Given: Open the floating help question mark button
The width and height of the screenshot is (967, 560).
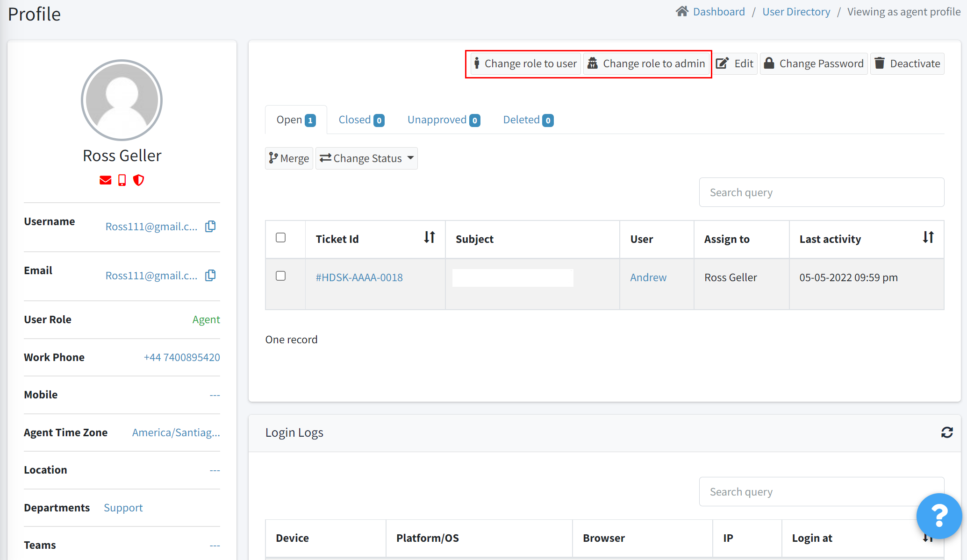Looking at the screenshot, I should (x=939, y=516).
